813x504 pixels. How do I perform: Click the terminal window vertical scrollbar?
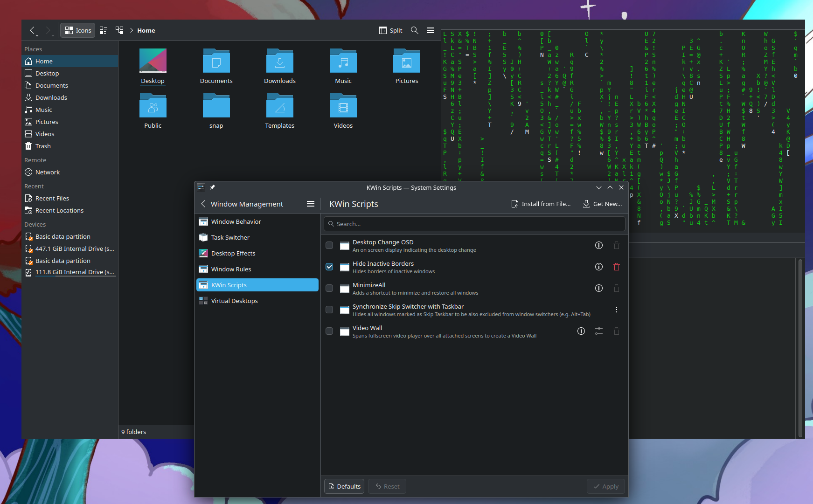pos(800,347)
